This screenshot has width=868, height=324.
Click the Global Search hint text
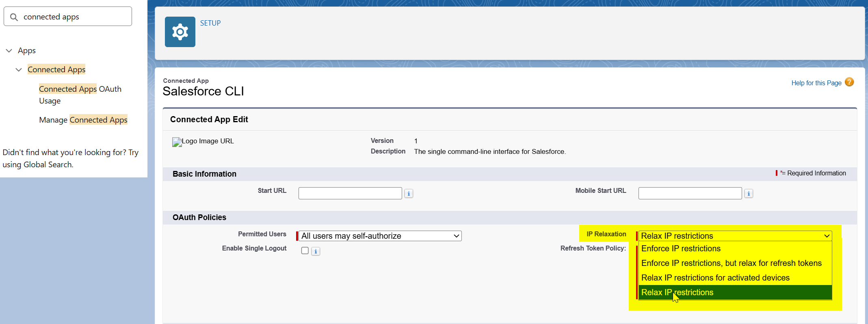(71, 158)
